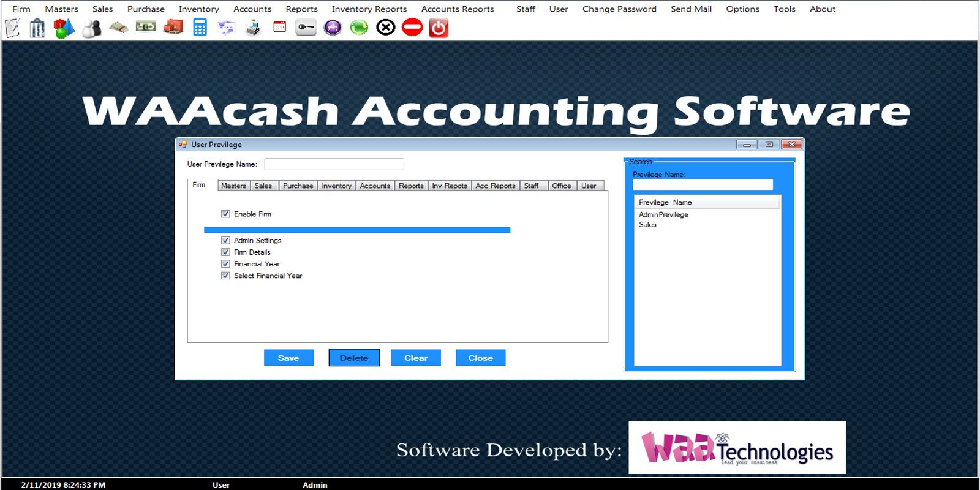Open the Staff menu in the menu bar
This screenshot has width=980, height=490.
pyautogui.click(x=526, y=9)
